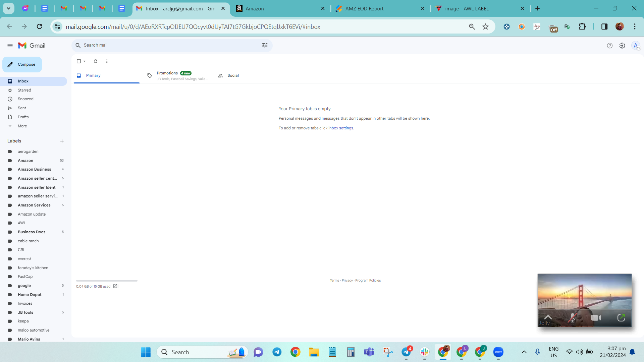Toggle the Chrome side panel icon
Viewport: 644px width, 362px height.
[x=604, y=26]
